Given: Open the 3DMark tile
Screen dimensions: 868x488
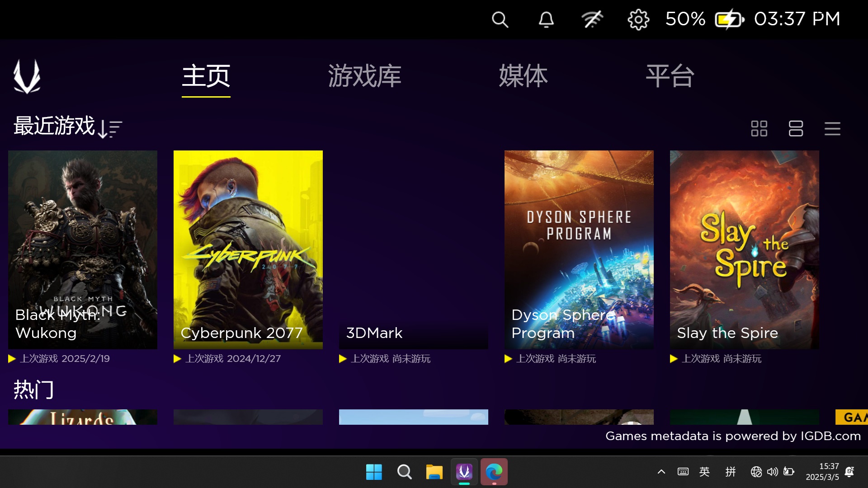Looking at the screenshot, I should (x=414, y=249).
